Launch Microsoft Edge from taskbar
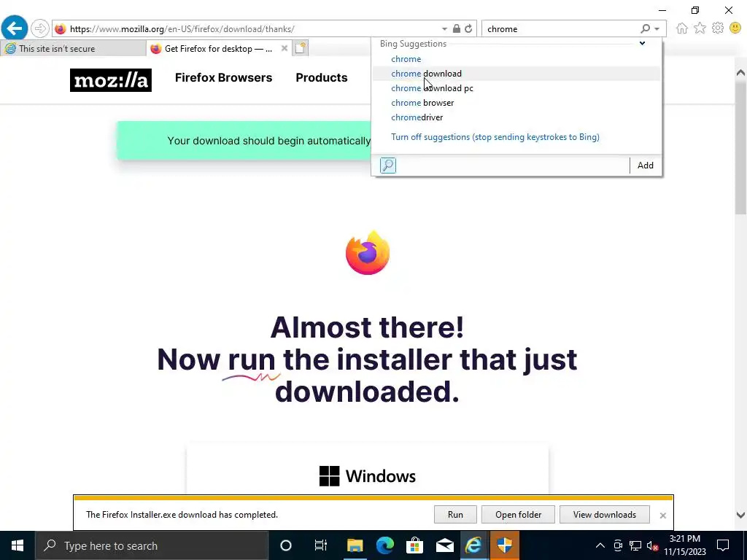The height and width of the screenshot is (560, 747). [385, 545]
